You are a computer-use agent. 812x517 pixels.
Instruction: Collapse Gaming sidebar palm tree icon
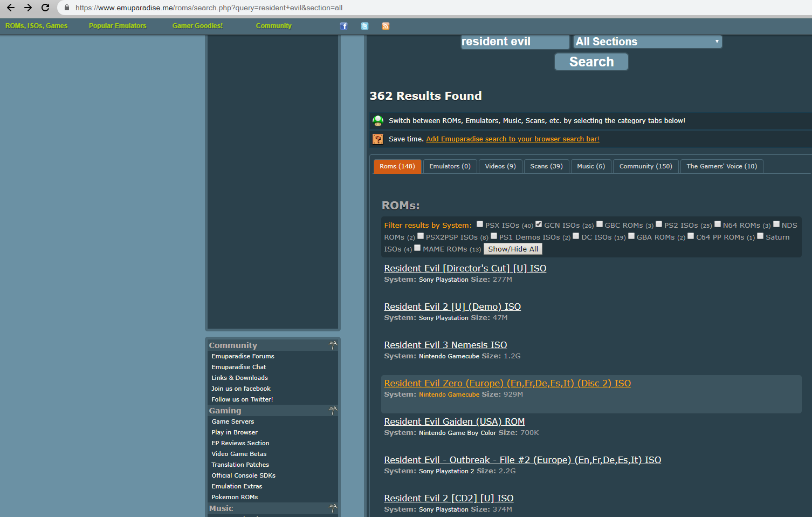(333, 410)
